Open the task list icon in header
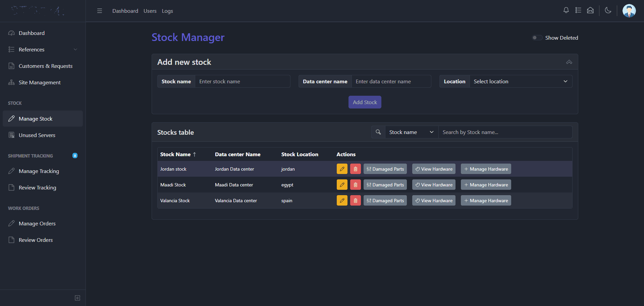 (x=578, y=10)
